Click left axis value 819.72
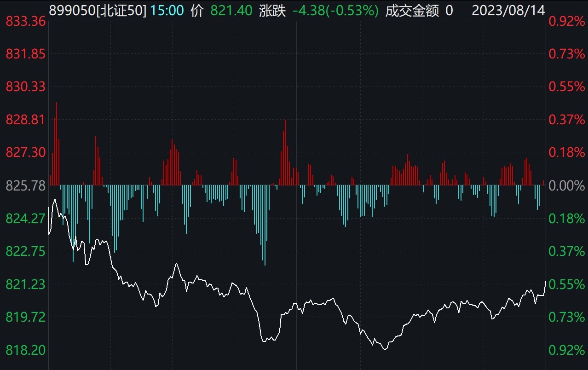 point(25,317)
